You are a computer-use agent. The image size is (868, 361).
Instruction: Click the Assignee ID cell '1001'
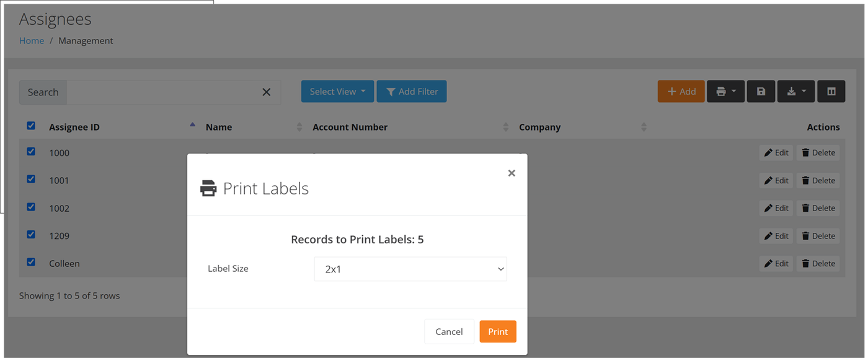pyautogui.click(x=60, y=181)
